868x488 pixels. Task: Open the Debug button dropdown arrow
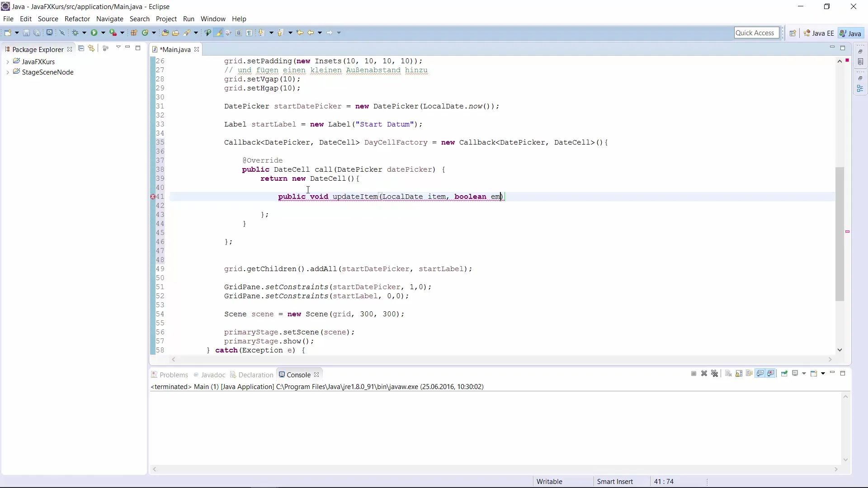[84, 33]
